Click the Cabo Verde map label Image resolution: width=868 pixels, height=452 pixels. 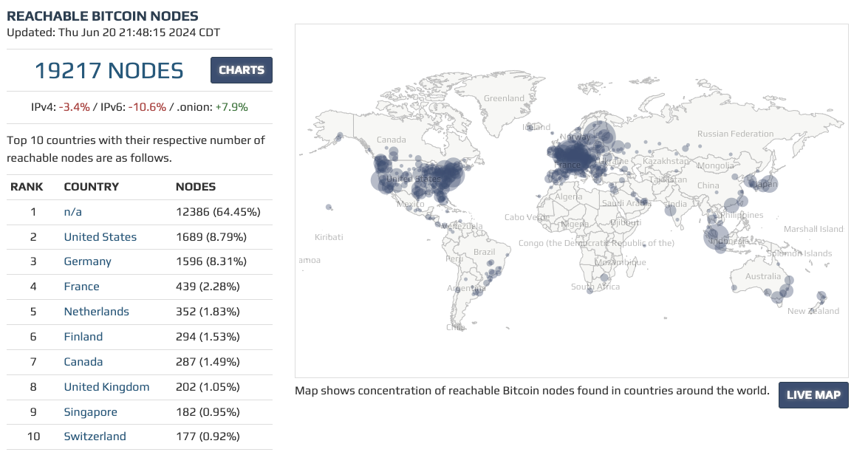pyautogui.click(x=527, y=217)
